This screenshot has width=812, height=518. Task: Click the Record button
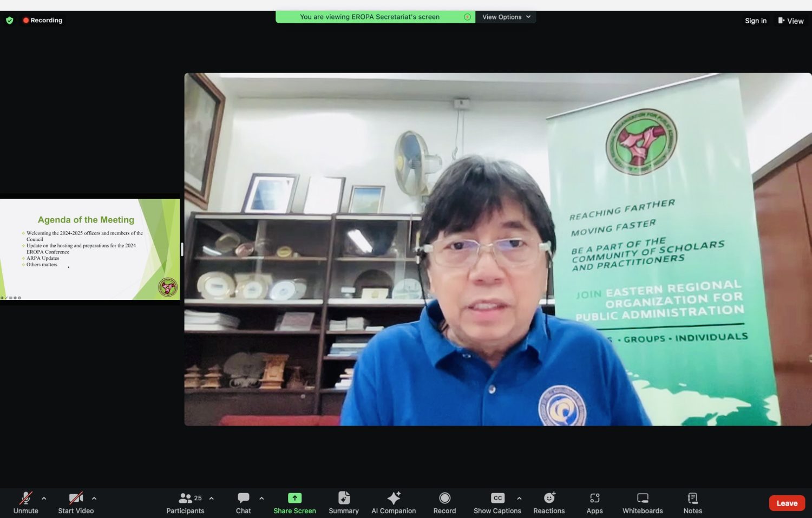(444, 503)
